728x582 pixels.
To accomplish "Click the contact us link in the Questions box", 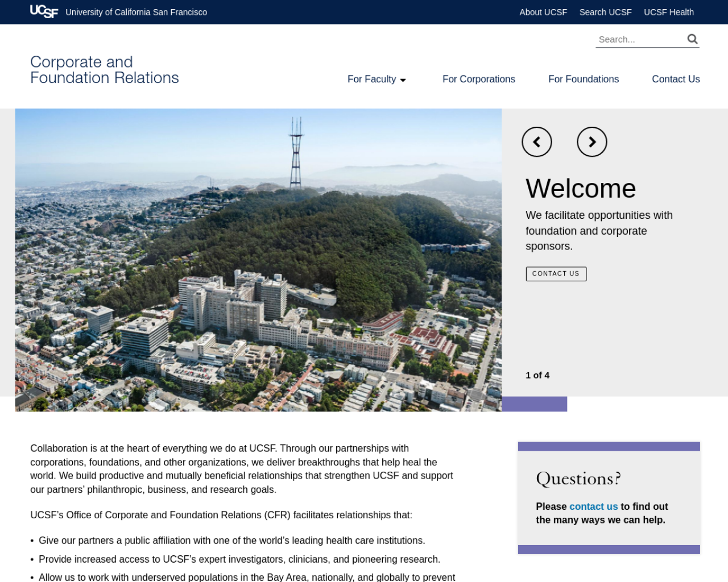I will click(593, 506).
